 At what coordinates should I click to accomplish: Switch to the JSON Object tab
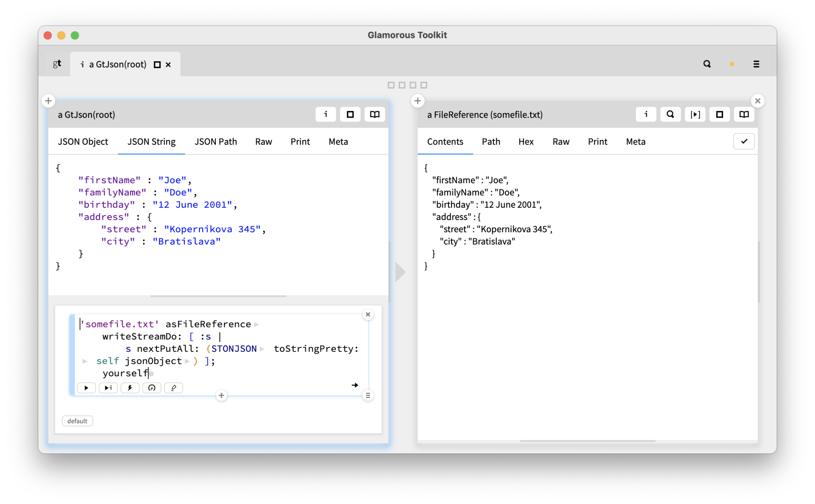(83, 142)
